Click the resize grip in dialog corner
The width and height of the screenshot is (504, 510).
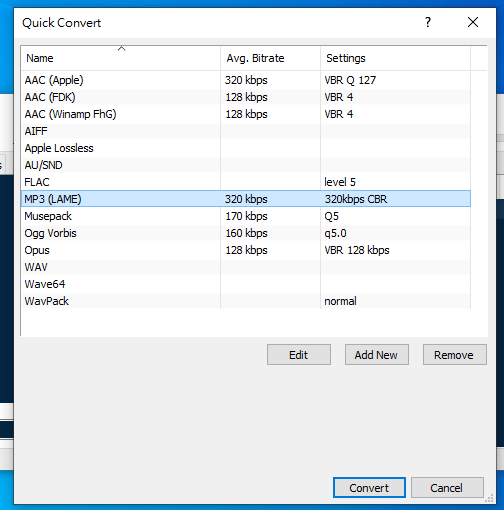click(x=489, y=498)
